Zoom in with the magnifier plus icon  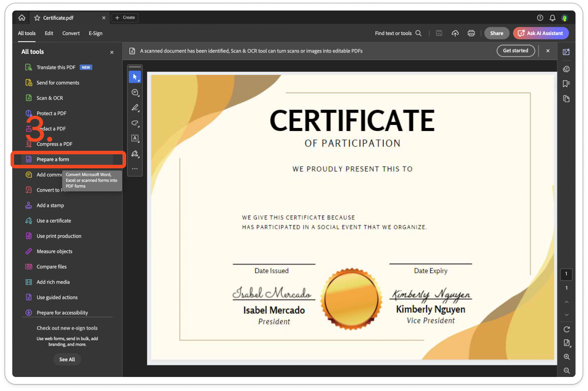(567, 357)
